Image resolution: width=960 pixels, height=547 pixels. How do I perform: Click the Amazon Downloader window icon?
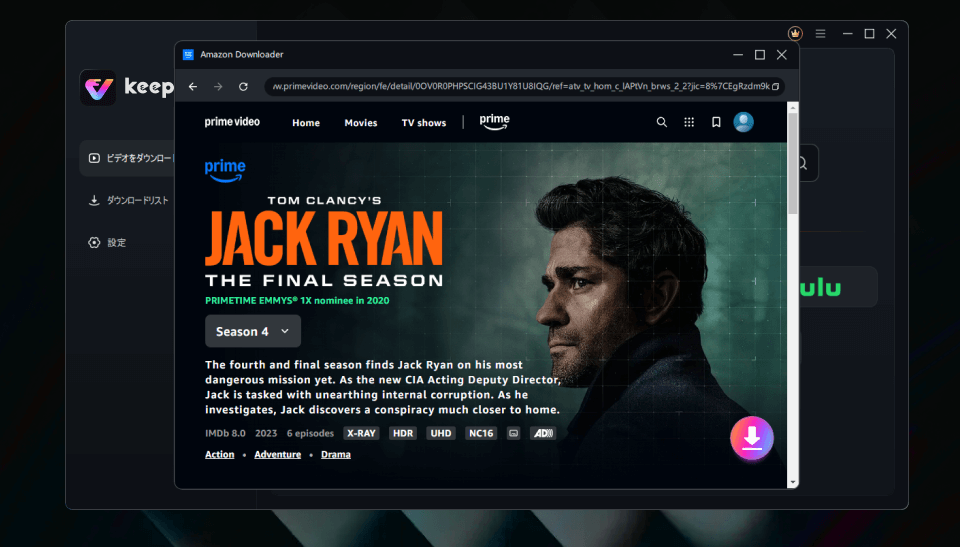coord(189,55)
